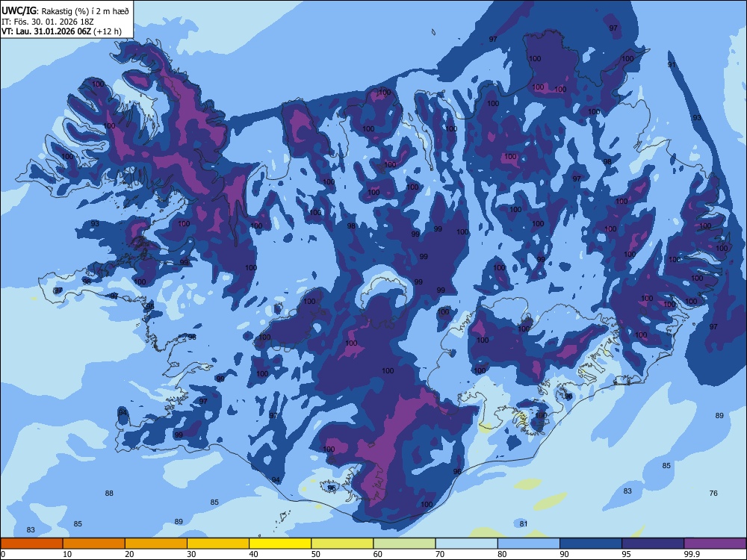This screenshot has height=560, width=747.
Task: Select the bright yellow 40–50 legend swatch
Action: (280, 544)
